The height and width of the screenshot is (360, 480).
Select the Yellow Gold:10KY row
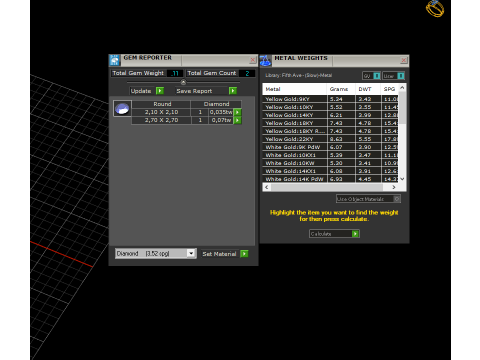[x=330, y=107]
